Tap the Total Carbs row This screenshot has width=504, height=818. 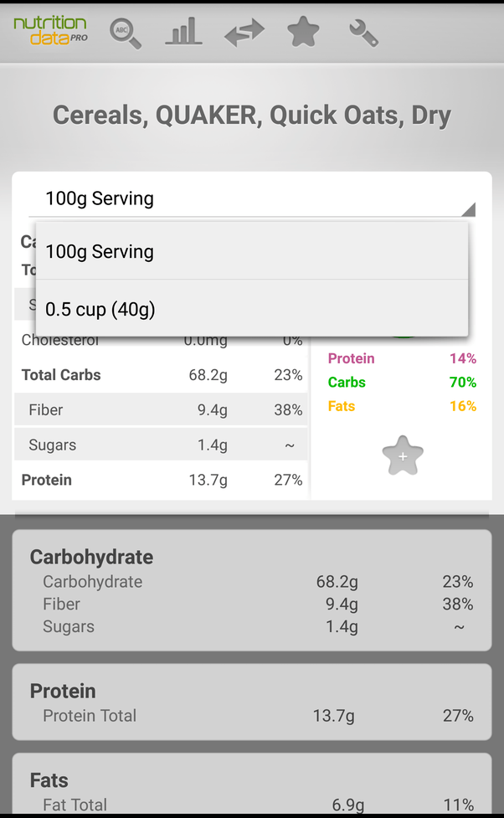pos(162,374)
